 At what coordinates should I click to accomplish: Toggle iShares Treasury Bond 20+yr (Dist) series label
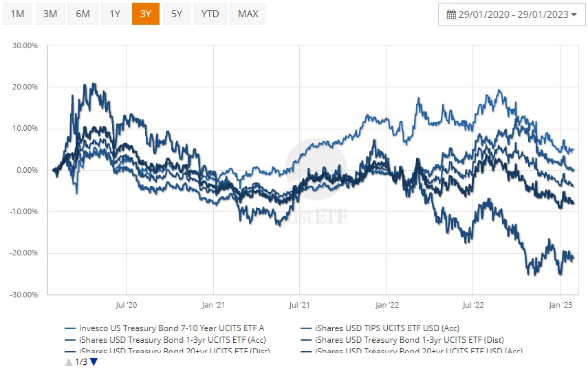tap(174, 352)
